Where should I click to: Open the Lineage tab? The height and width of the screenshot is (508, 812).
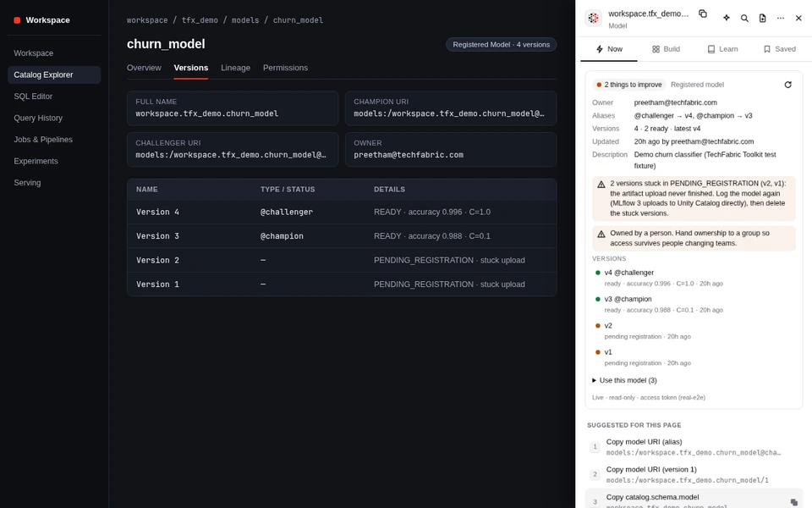pyautogui.click(x=236, y=68)
